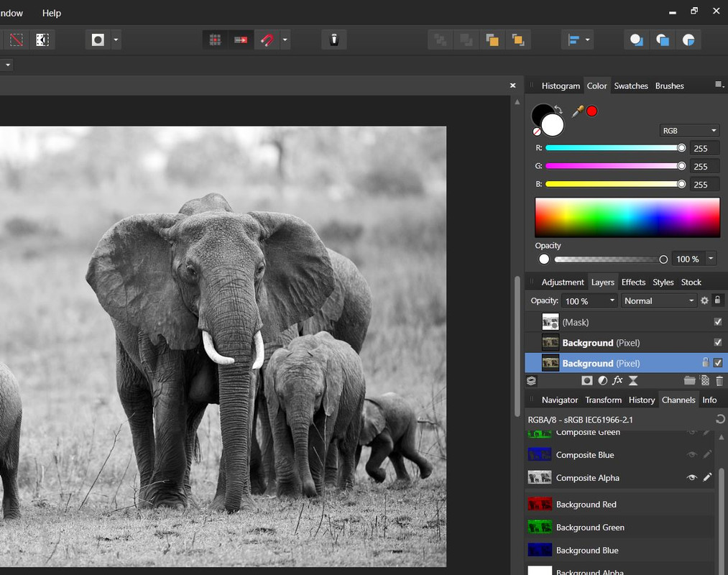Toggle visibility of the unselected Background layer
This screenshot has width=728, height=575.
[718, 342]
